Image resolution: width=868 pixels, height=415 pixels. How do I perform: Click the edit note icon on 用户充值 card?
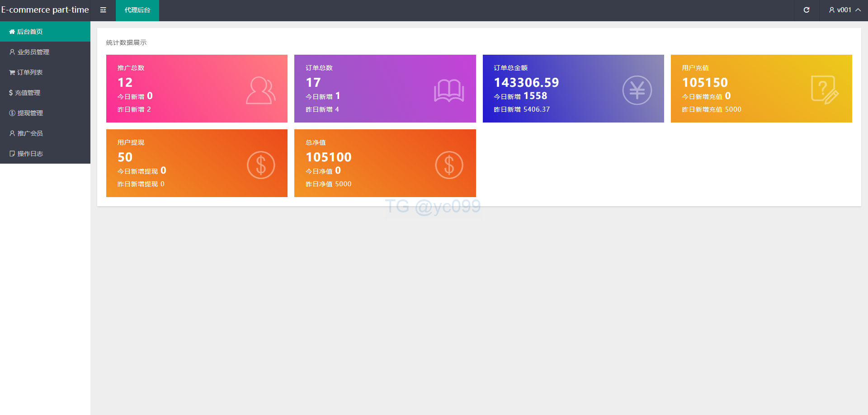824,90
